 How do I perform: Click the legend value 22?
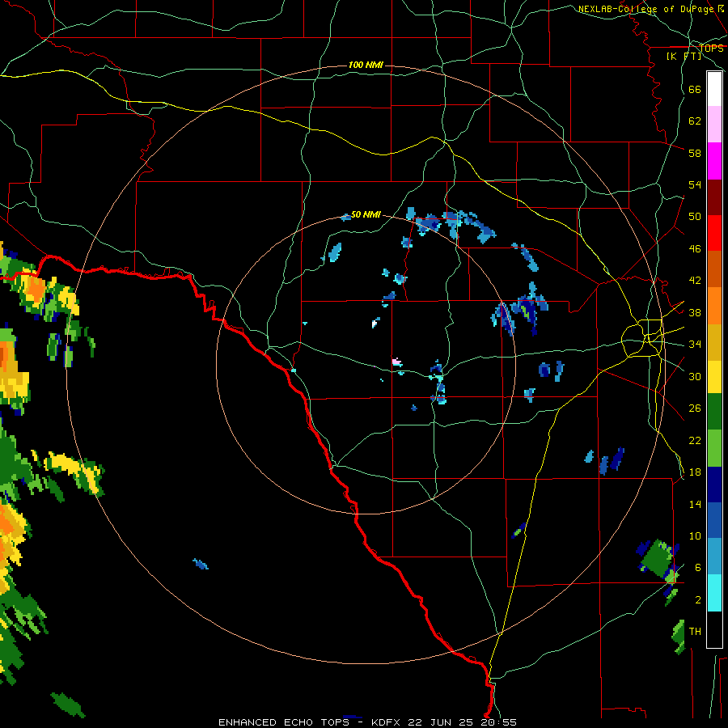695,440
